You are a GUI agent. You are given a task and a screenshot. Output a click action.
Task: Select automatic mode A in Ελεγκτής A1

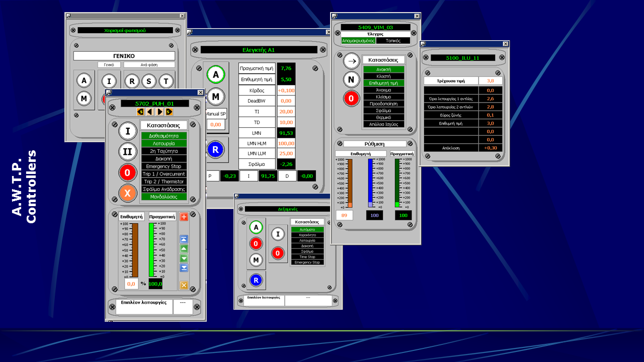(x=215, y=75)
